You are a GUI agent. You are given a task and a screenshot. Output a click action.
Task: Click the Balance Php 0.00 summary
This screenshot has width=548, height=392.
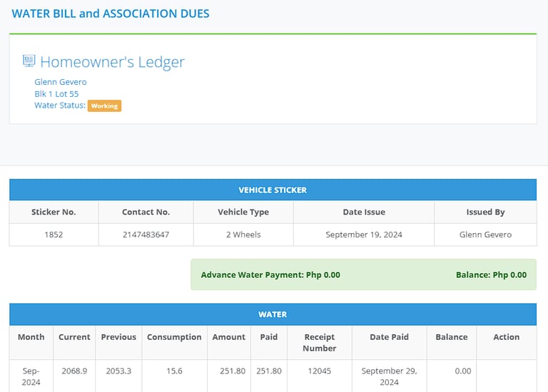click(491, 274)
